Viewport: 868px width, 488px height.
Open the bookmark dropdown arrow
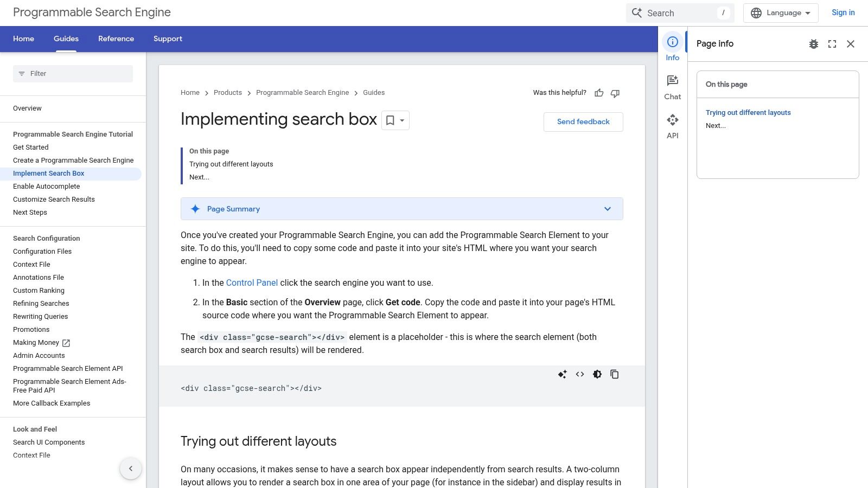click(402, 120)
